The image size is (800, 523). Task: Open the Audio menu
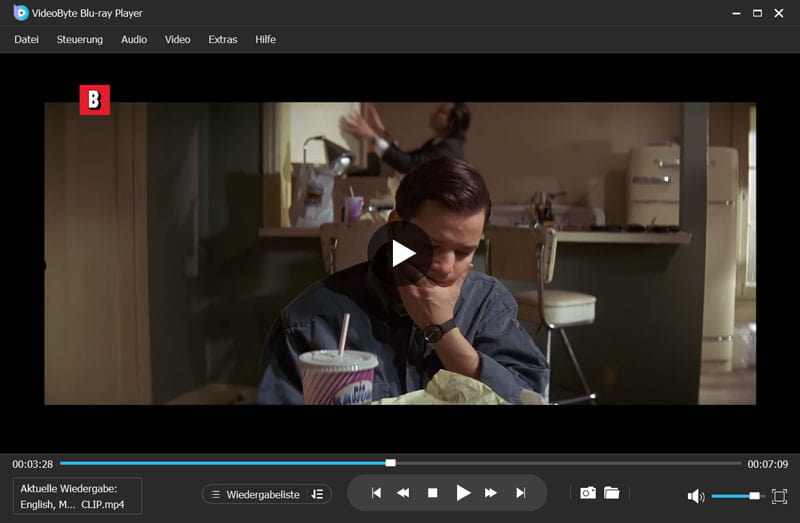coord(134,39)
